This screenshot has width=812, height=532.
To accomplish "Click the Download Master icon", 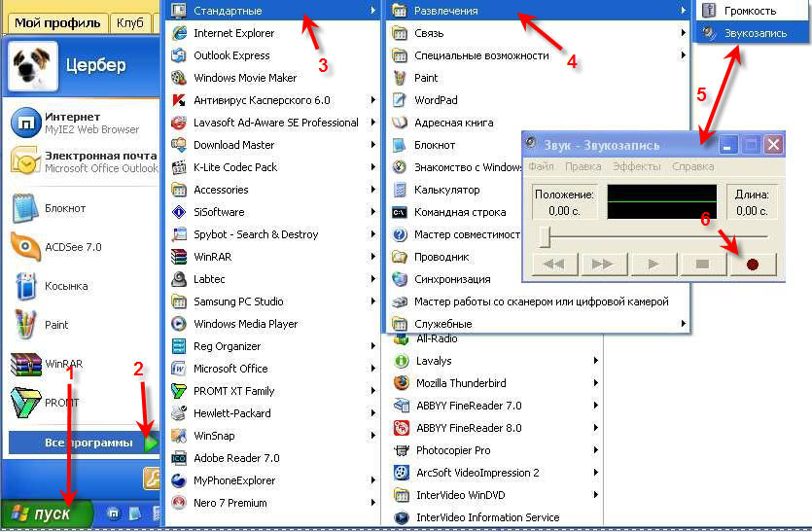I will click(179, 145).
